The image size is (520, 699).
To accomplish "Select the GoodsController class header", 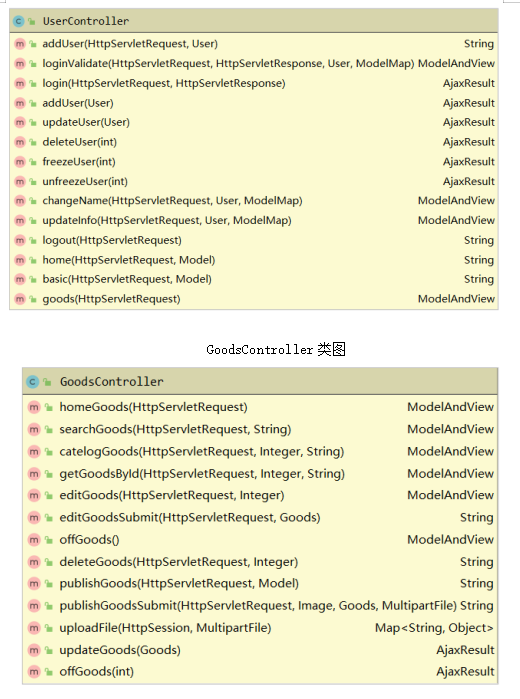I will click(x=260, y=382).
